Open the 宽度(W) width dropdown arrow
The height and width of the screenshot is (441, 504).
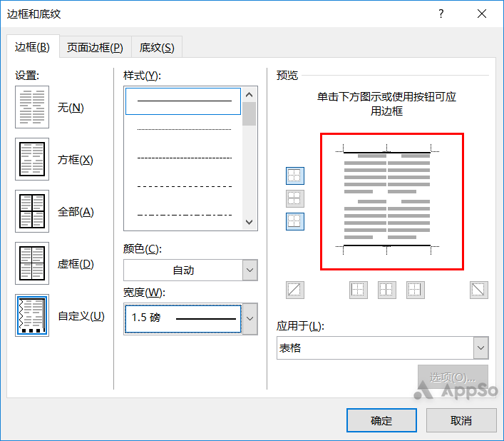point(250,318)
